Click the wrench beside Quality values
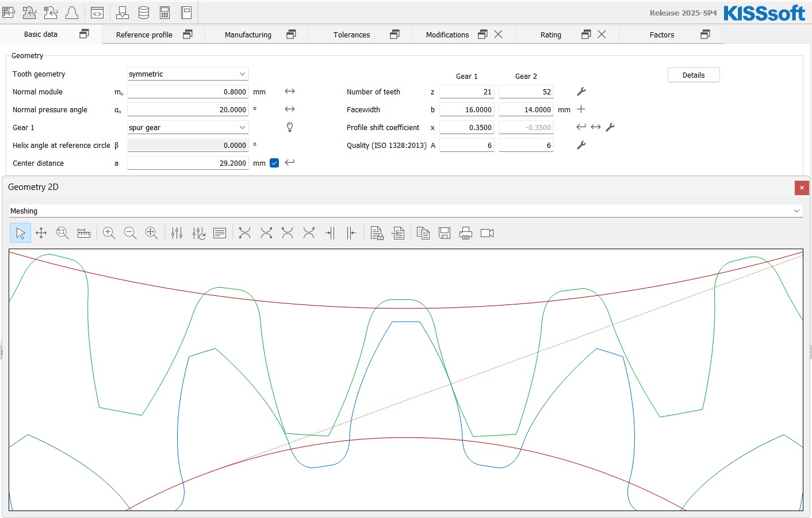The width and height of the screenshot is (812, 518). click(581, 145)
